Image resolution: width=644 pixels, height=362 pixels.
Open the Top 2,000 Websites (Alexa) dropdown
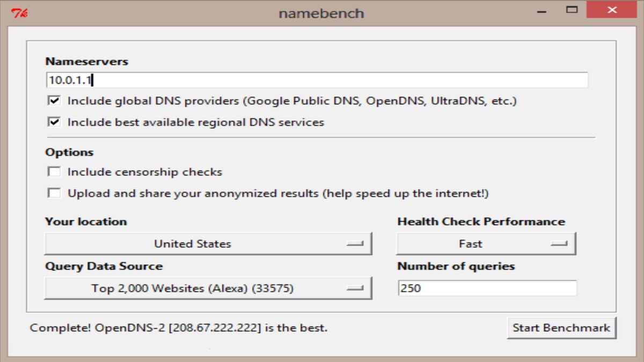point(208,289)
